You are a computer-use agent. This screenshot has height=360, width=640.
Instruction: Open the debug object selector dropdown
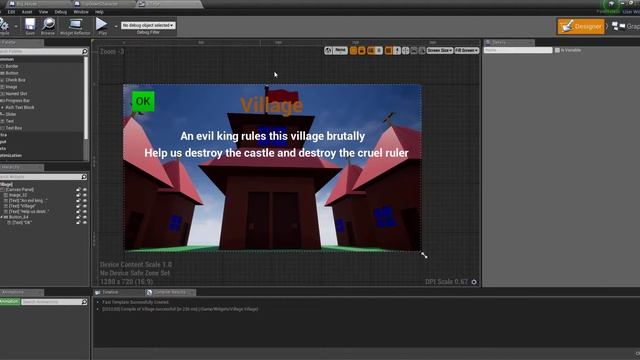(148, 25)
